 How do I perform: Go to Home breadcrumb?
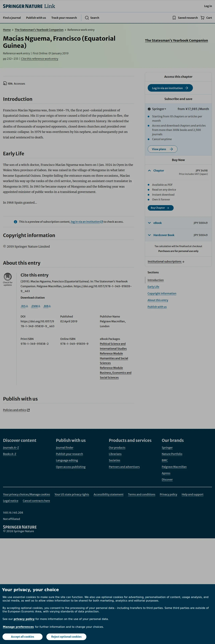coord(7,30)
